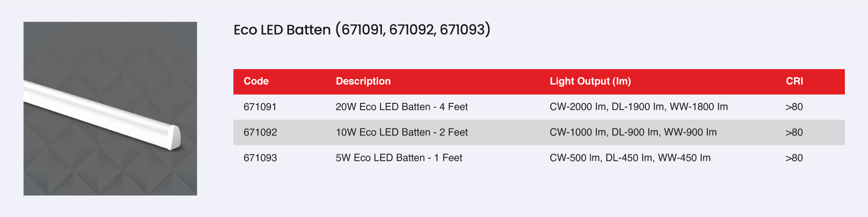The width and height of the screenshot is (868, 217).
Task: Click the 'Eco LED Batten' words in the heading
Action: tap(282, 30)
